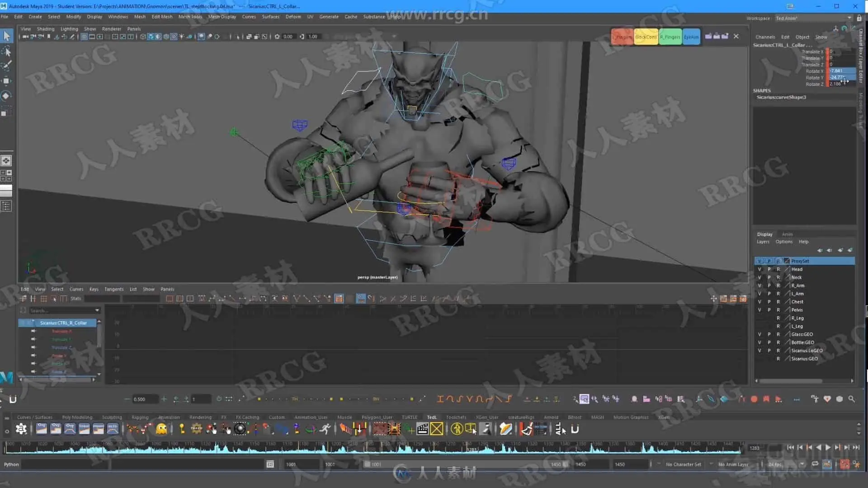Open the Deform menu
The height and width of the screenshot is (488, 868).
pyautogui.click(x=293, y=17)
